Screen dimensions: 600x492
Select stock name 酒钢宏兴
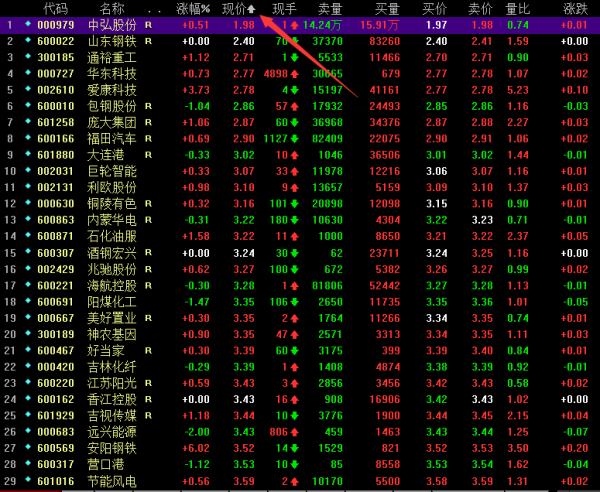pyautogui.click(x=112, y=253)
